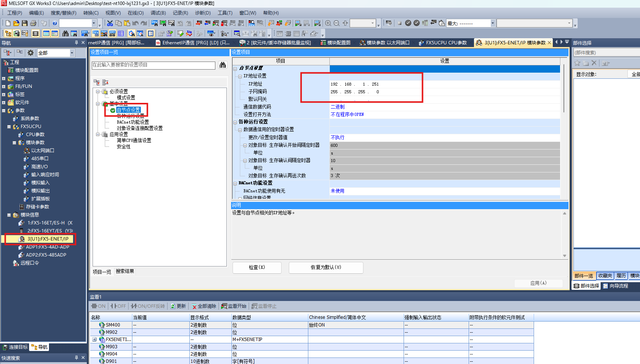The height and width of the screenshot is (364, 640).
Task: Collapse 必须设置 in settings item list
Action: [x=98, y=91]
